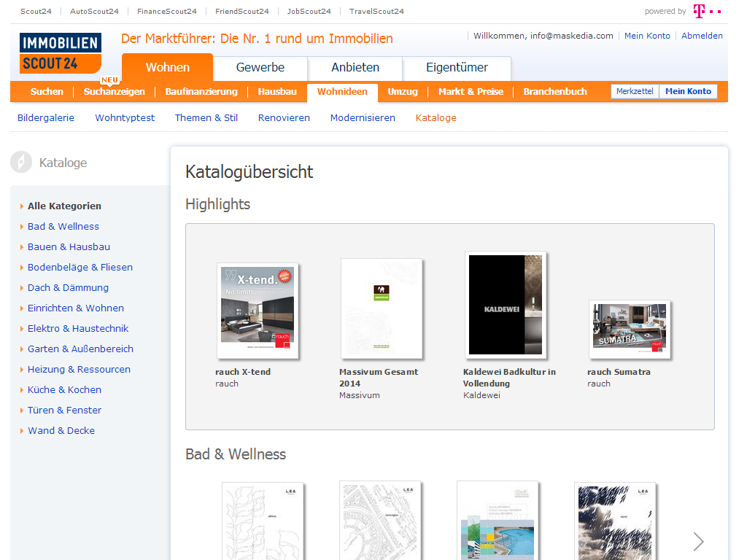Go to Wohntyptest subnavigation link
This screenshot has width=747, height=560.
point(125,117)
